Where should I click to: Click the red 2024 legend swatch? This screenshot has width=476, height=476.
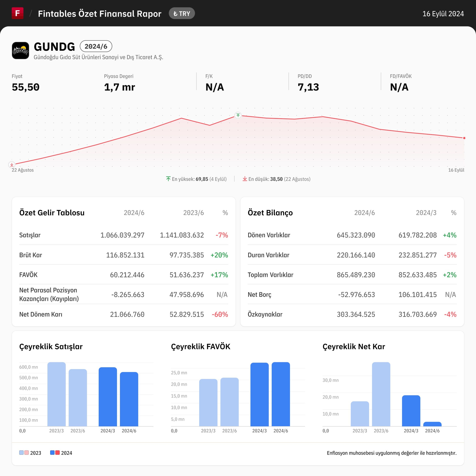57,453
